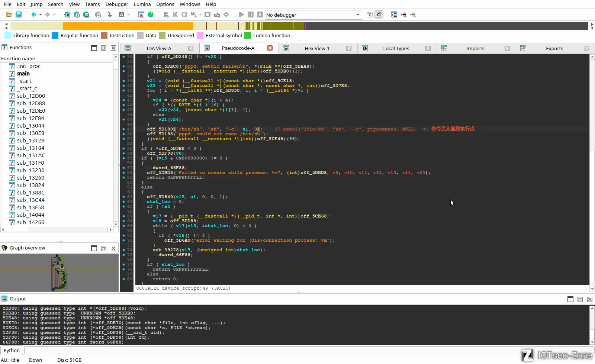595x364 pixels.
Task: Click the External symbol pink legend swatch
Action: pyautogui.click(x=200, y=35)
